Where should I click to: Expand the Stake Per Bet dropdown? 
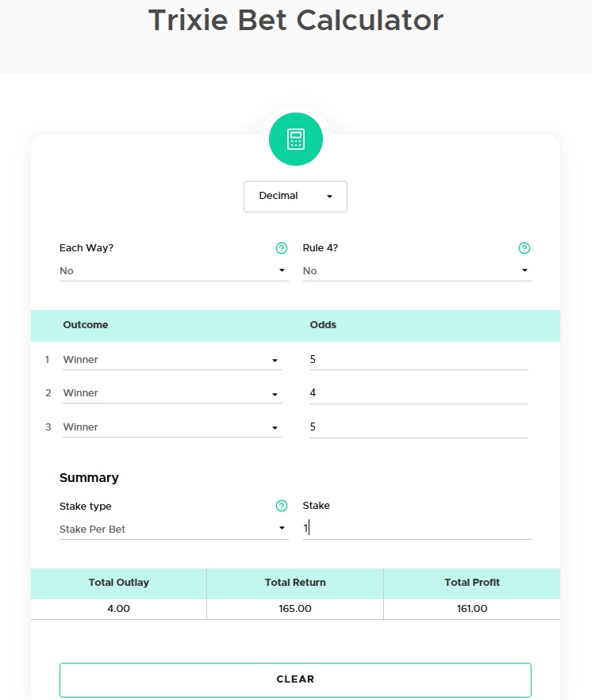tap(173, 530)
